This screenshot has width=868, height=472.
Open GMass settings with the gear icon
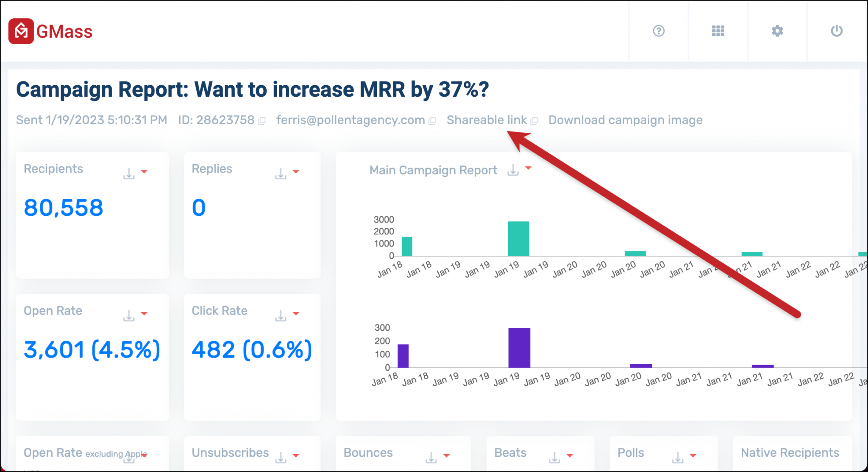click(777, 31)
